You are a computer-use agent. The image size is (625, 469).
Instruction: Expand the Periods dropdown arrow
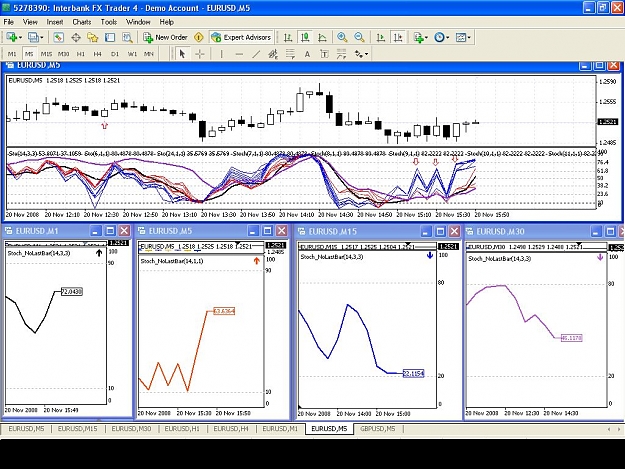[x=448, y=37]
